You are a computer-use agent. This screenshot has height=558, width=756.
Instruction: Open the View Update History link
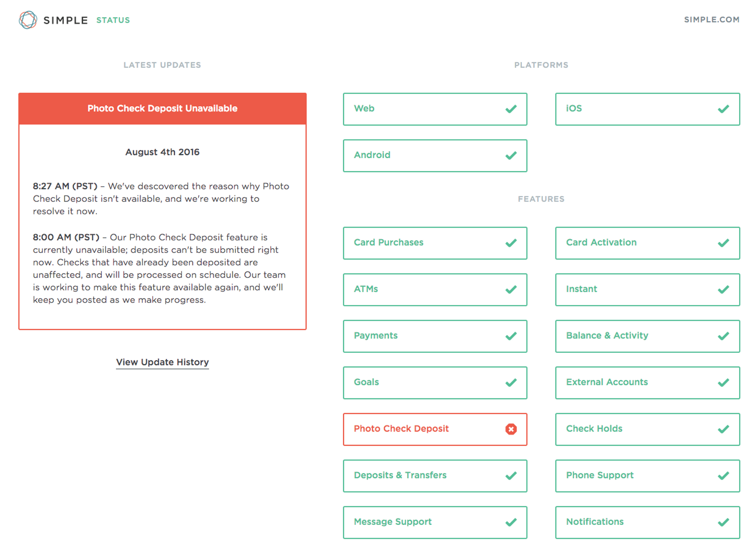click(162, 362)
